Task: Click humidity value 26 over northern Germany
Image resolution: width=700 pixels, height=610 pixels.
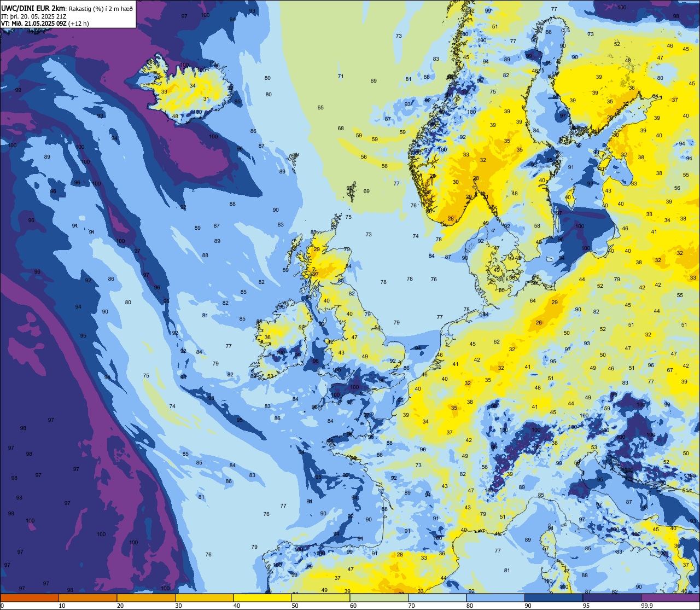Action: coord(539,323)
